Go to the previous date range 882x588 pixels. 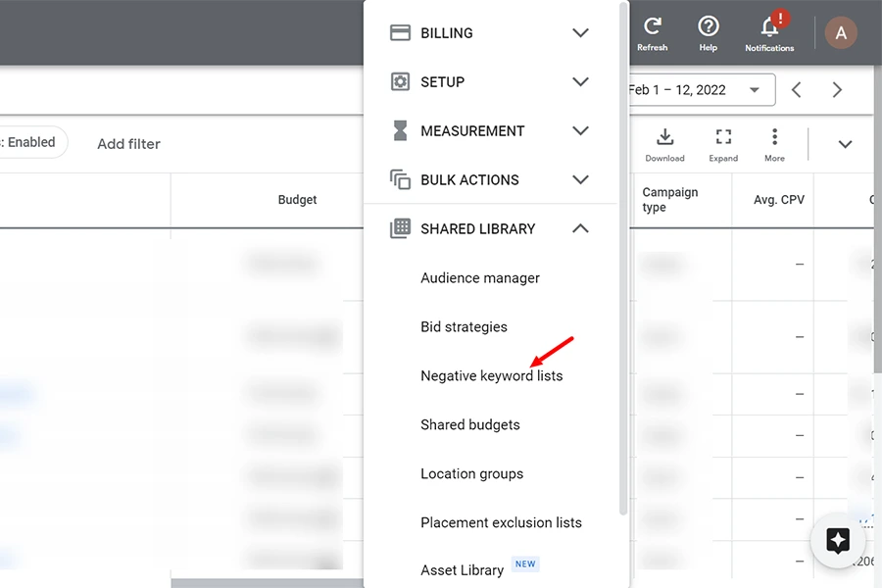tap(797, 90)
